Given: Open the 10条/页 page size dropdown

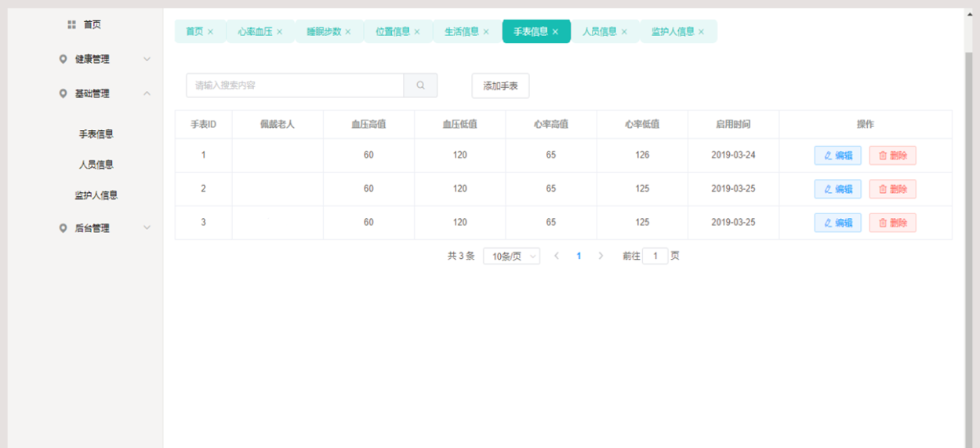Looking at the screenshot, I should [511, 257].
